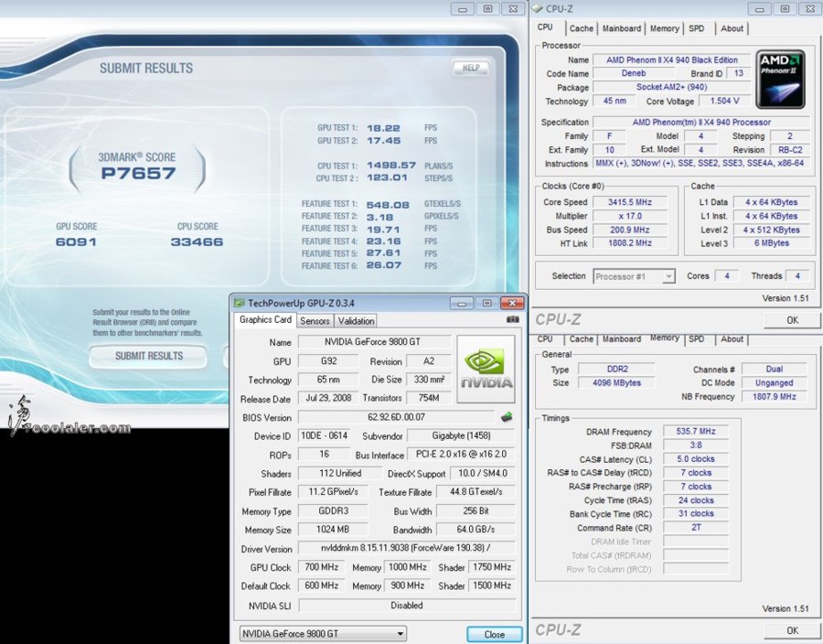Click the CPU score 33466
The image size is (823, 644).
pos(197,242)
